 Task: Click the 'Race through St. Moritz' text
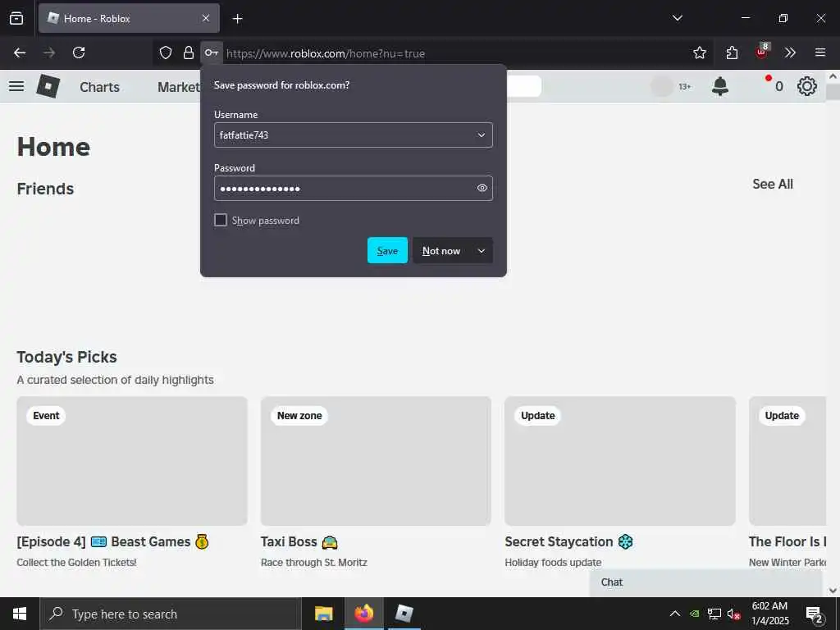[314, 563]
